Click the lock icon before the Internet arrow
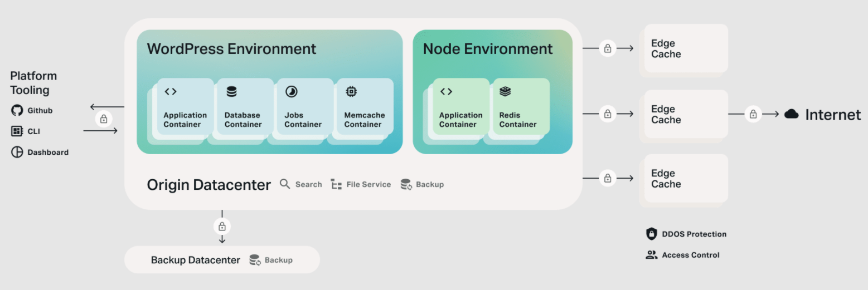 [753, 114]
